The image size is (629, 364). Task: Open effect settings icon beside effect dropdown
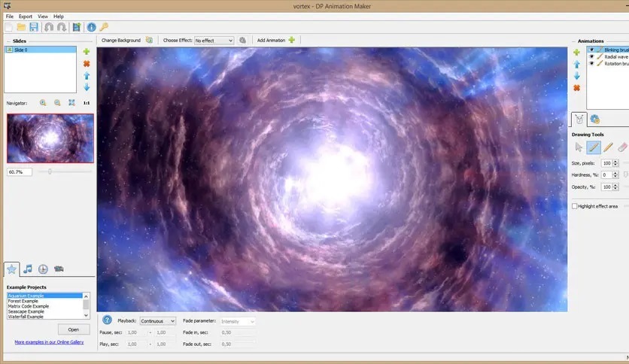242,40
